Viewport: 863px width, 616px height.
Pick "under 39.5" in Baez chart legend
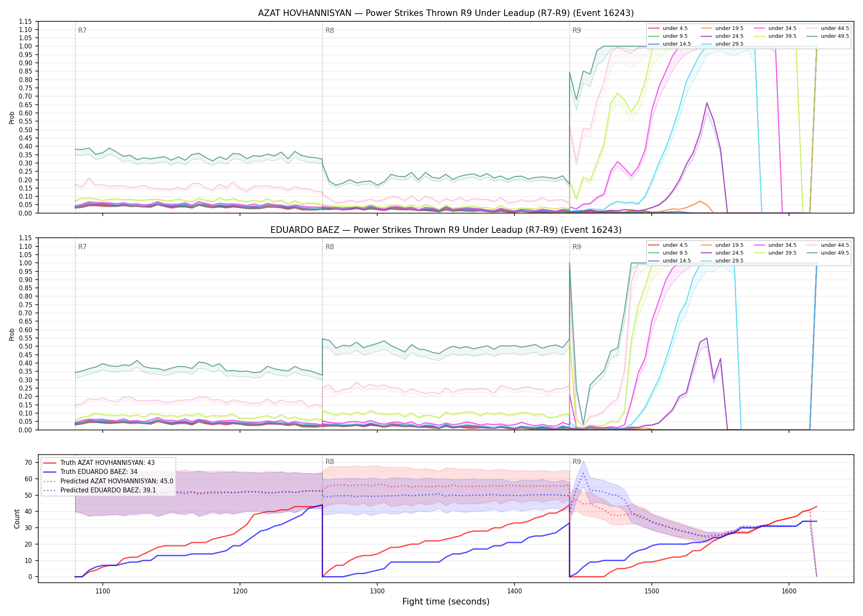point(775,253)
